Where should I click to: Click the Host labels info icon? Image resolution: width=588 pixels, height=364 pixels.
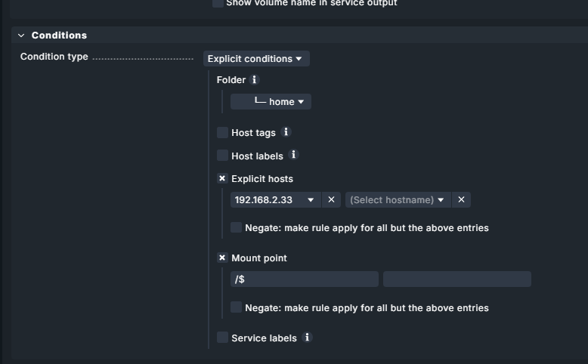pos(294,155)
